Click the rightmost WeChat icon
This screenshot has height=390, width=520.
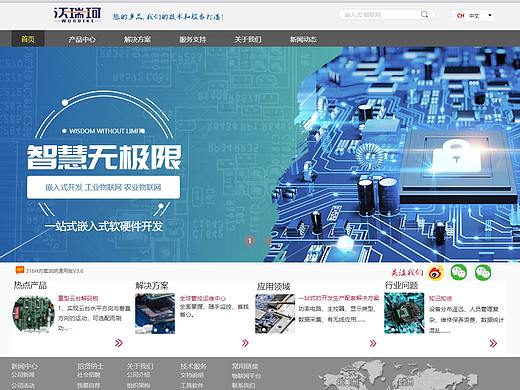pyautogui.click(x=483, y=272)
